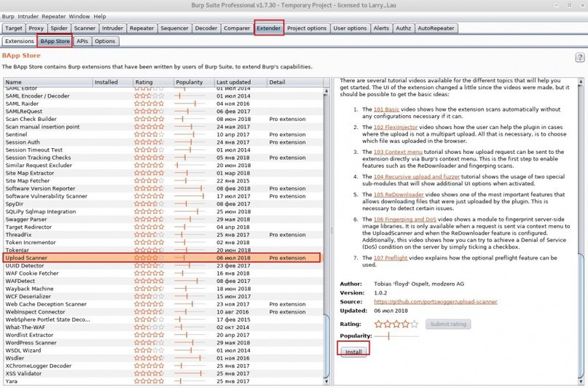Select the Upload Scanner row
588x388 pixels.
(x=162, y=257)
